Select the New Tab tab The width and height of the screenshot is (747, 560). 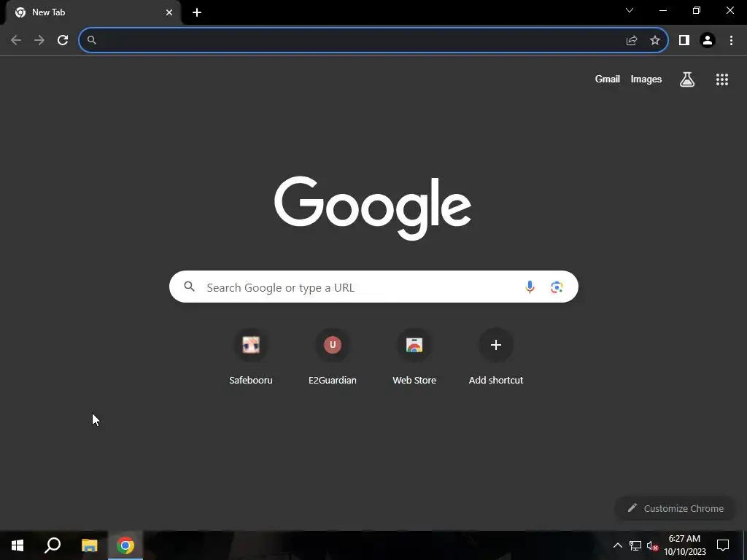[x=93, y=12]
